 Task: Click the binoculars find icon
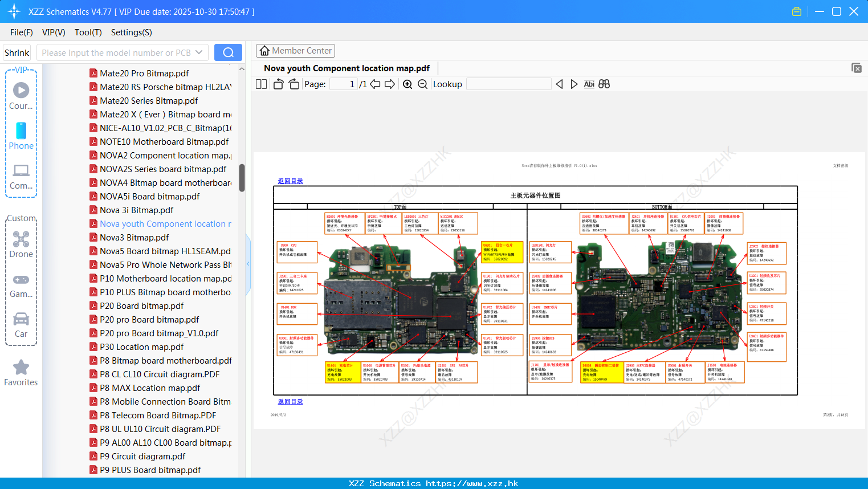point(604,84)
